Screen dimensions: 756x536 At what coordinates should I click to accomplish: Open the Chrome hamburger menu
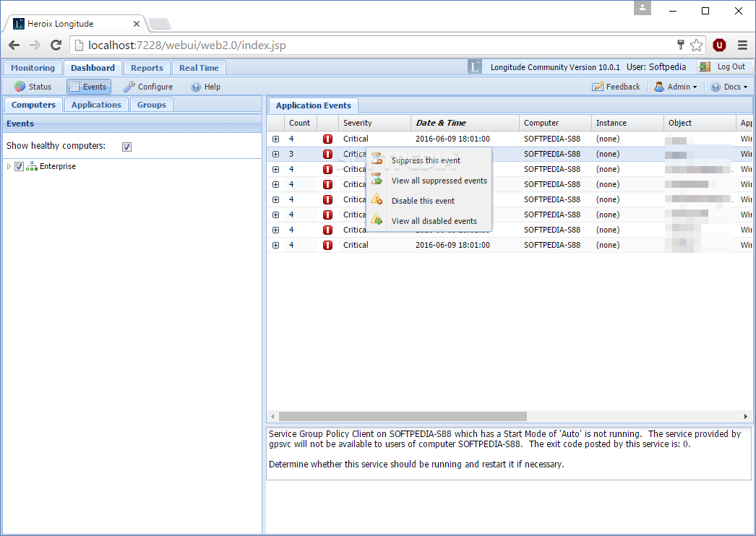pos(742,46)
